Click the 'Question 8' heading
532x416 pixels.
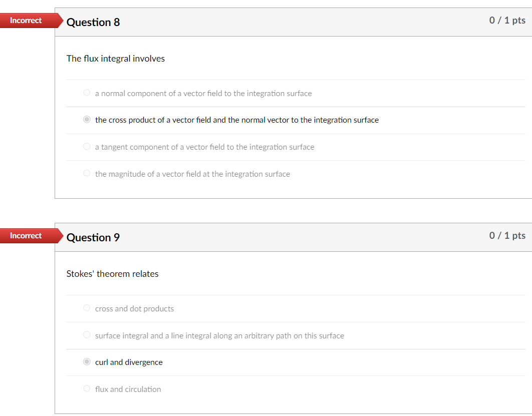point(93,22)
